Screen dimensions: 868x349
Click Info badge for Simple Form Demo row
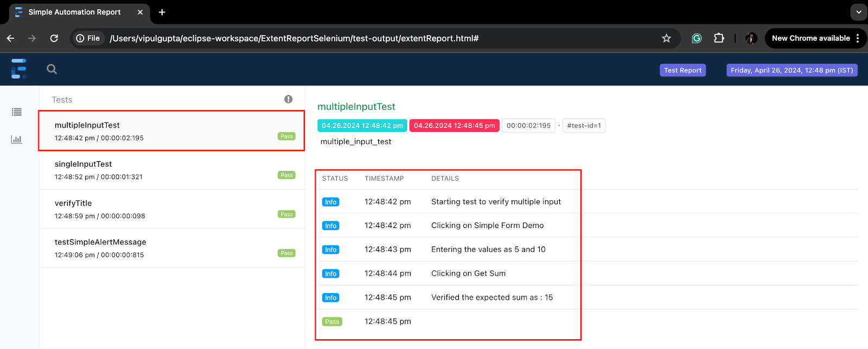330,226
